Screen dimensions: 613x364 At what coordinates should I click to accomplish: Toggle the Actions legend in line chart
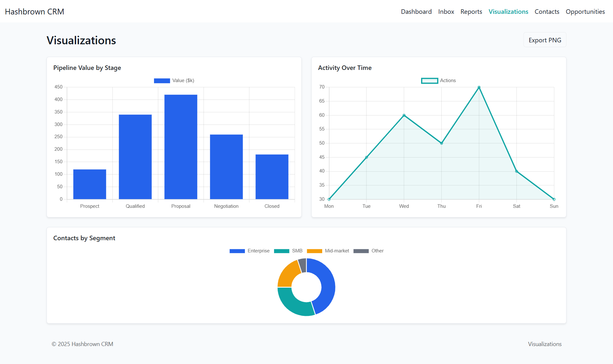pyautogui.click(x=438, y=80)
